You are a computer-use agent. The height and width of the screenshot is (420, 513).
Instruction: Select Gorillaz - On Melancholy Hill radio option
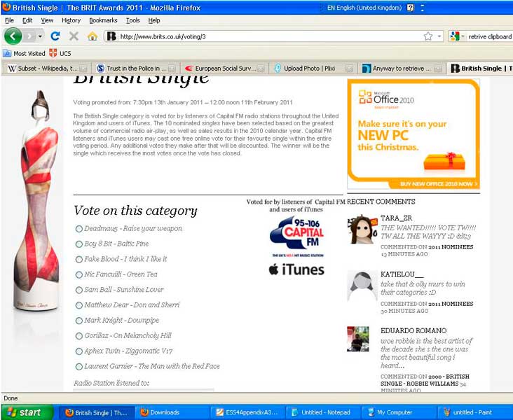point(79,335)
